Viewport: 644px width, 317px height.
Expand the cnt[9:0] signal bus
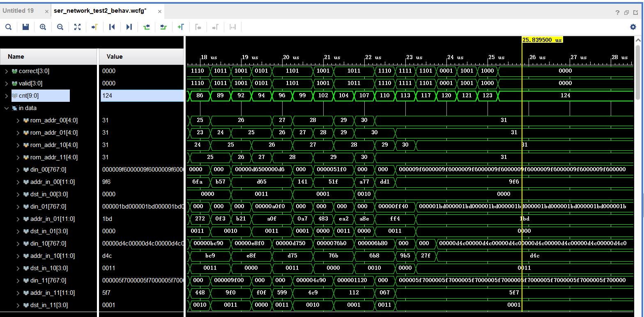point(6,96)
